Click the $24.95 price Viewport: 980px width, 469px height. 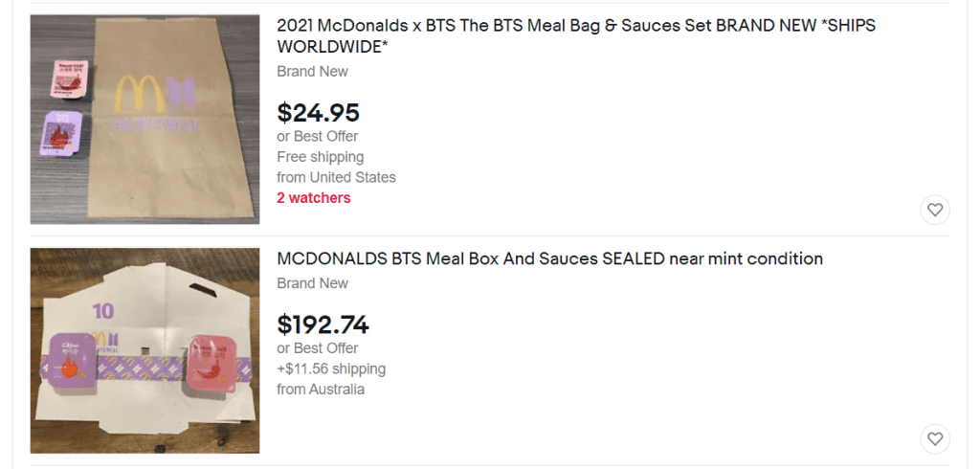[x=318, y=113]
